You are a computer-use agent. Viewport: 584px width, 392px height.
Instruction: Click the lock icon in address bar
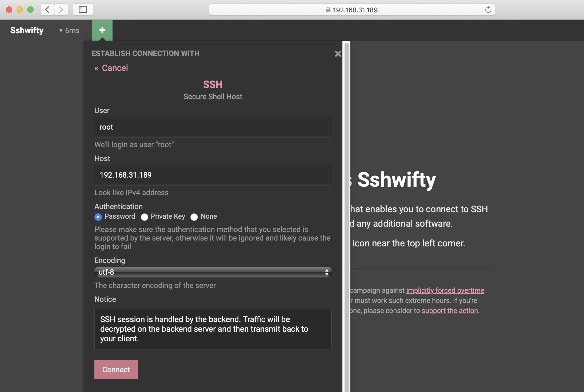click(328, 10)
